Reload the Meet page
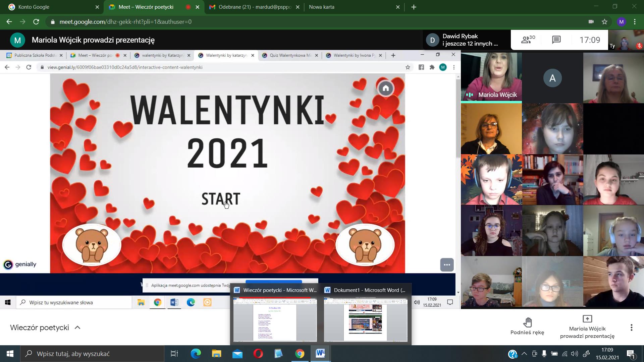This screenshot has width=644, height=362. pyautogui.click(x=36, y=22)
